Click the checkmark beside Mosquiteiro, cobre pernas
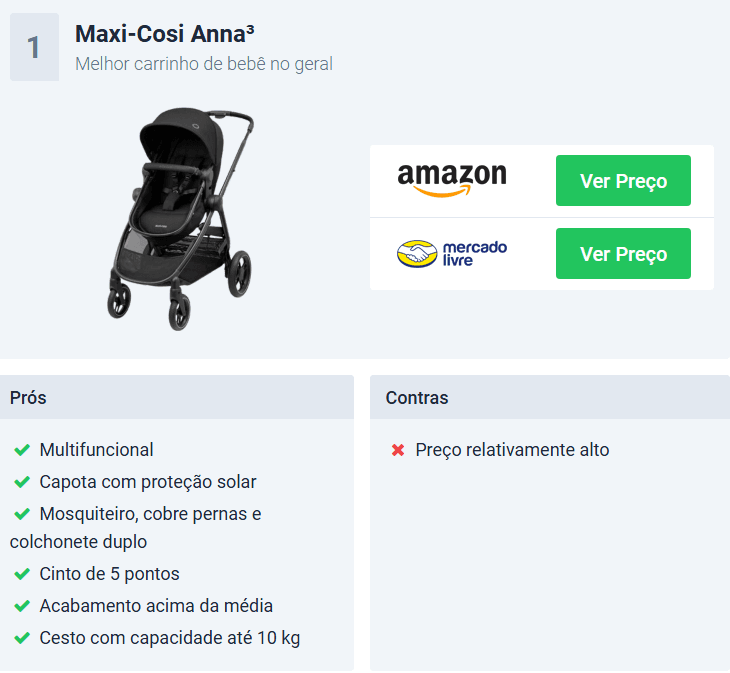 click(x=22, y=514)
